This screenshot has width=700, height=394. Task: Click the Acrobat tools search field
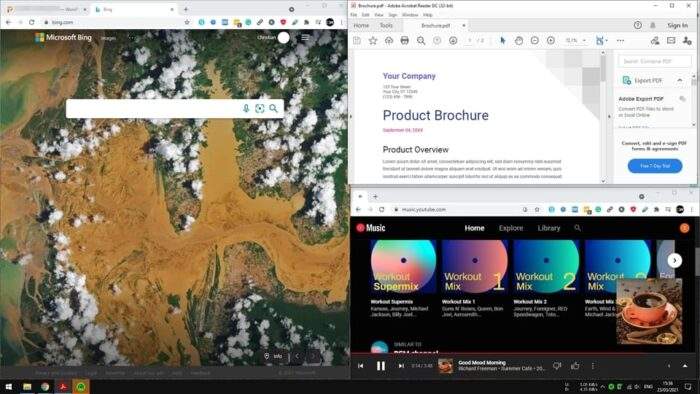654,61
